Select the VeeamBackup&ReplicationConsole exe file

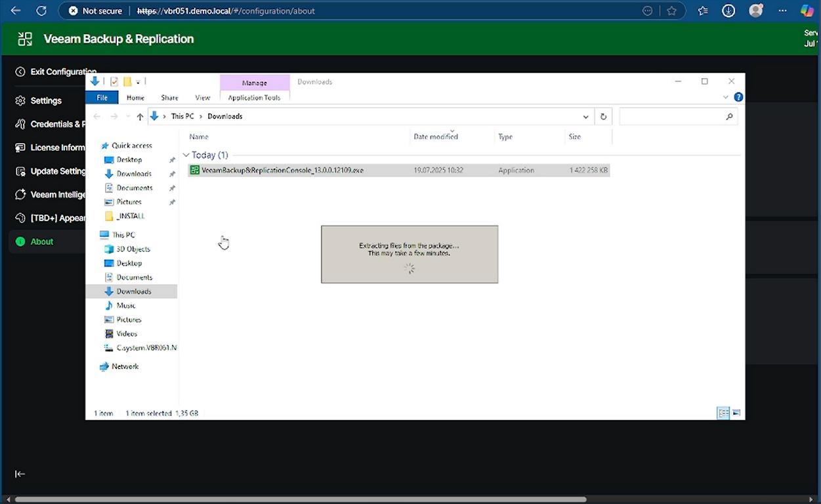click(x=282, y=170)
